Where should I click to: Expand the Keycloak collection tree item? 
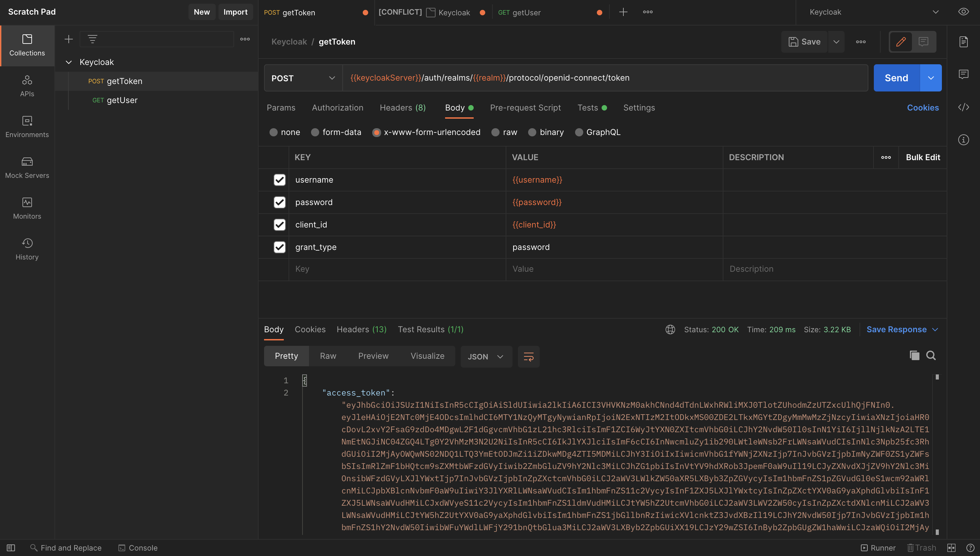coord(67,62)
